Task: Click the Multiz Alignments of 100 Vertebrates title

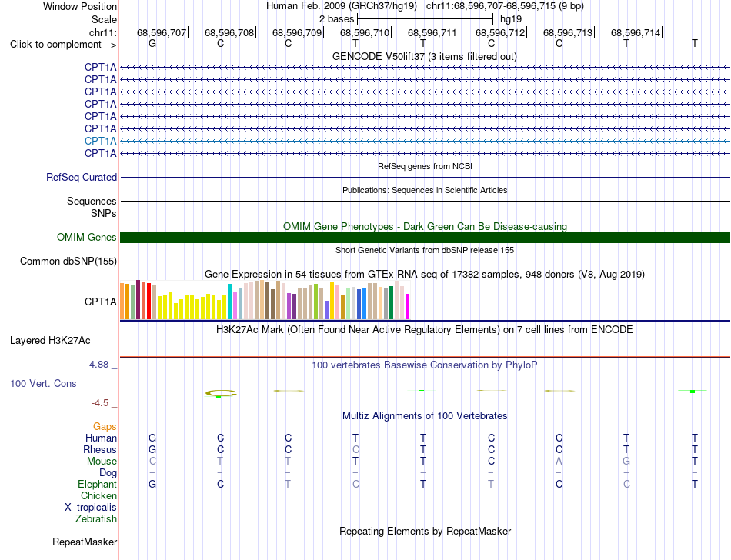Action: point(424,416)
